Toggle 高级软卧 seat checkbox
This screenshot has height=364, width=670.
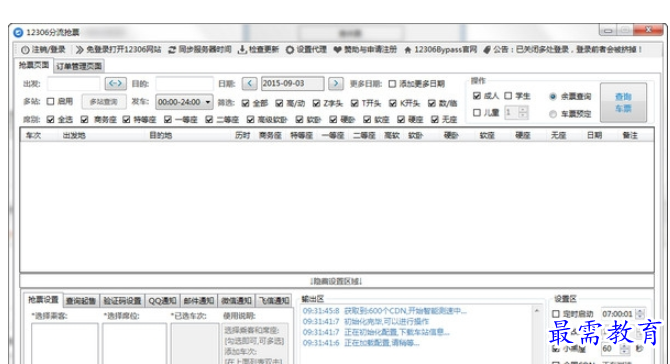250,119
